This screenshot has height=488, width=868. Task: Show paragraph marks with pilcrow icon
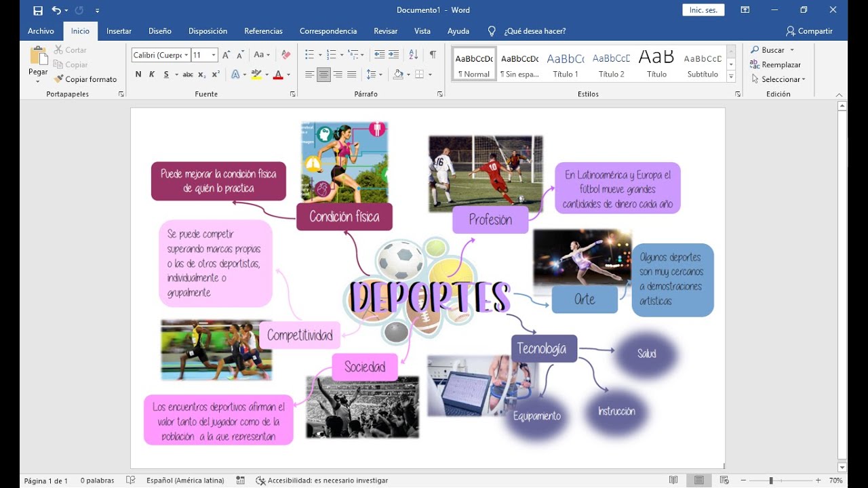(x=433, y=55)
